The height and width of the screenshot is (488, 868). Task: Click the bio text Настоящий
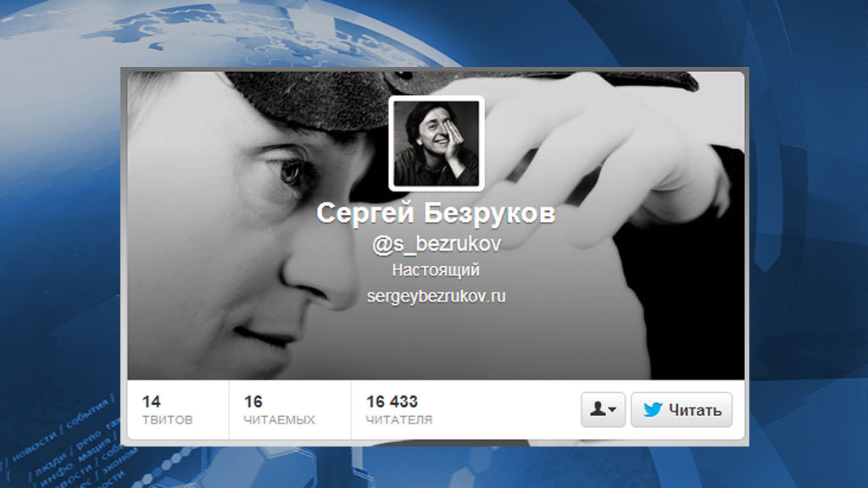tap(436, 270)
